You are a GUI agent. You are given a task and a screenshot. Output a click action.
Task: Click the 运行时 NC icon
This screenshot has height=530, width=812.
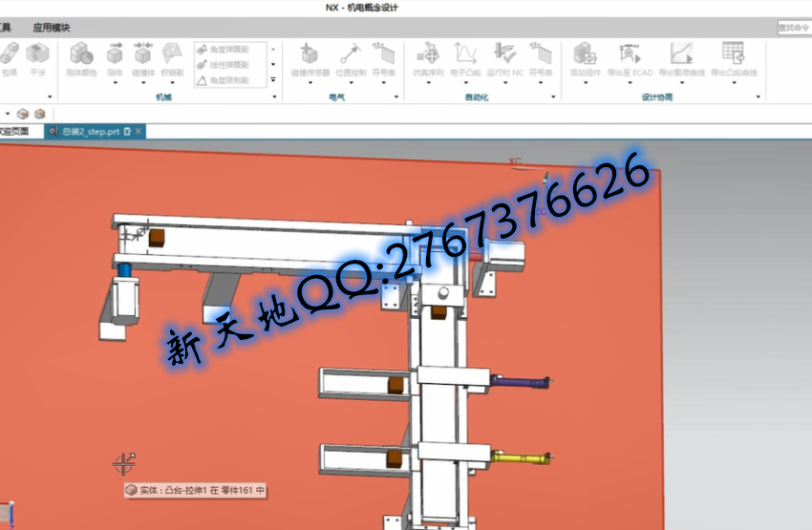[504, 55]
